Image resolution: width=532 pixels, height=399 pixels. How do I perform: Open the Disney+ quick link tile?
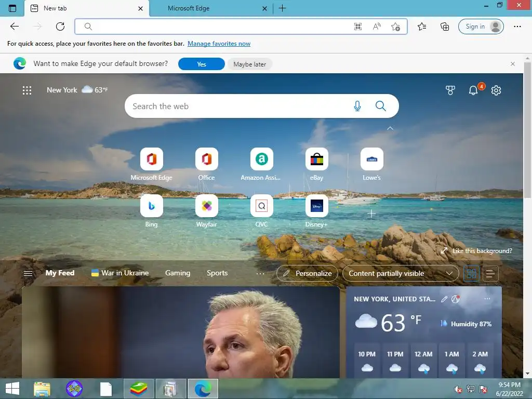[x=316, y=211]
